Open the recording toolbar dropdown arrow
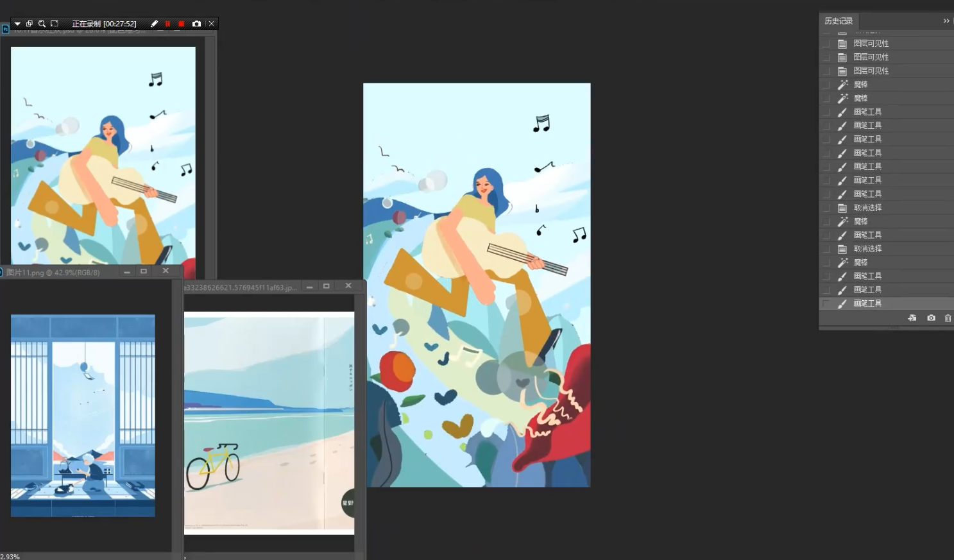The width and height of the screenshot is (954, 560). (x=17, y=24)
